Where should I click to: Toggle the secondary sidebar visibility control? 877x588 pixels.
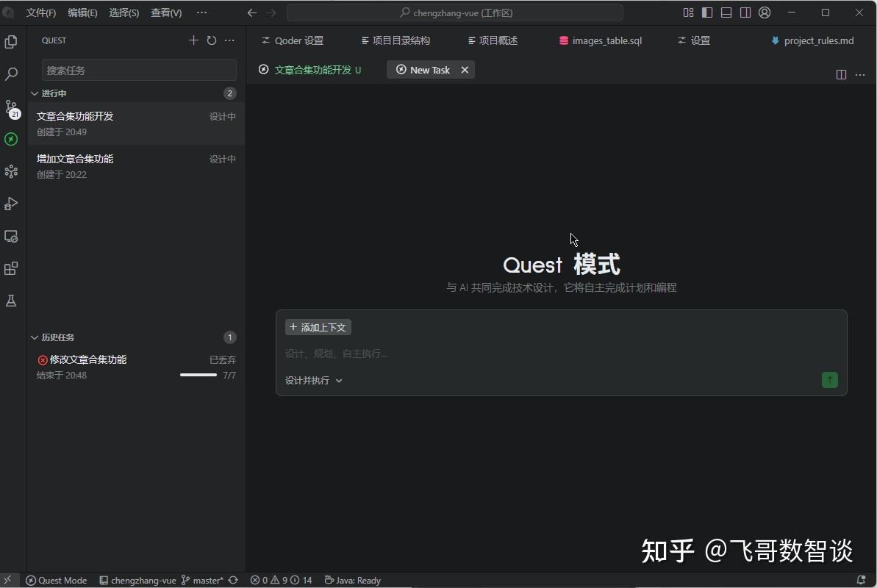click(745, 12)
